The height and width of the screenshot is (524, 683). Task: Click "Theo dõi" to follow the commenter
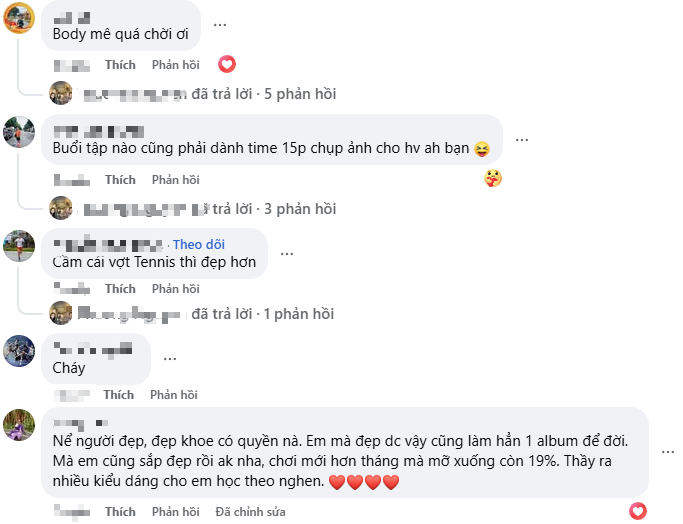[200, 244]
